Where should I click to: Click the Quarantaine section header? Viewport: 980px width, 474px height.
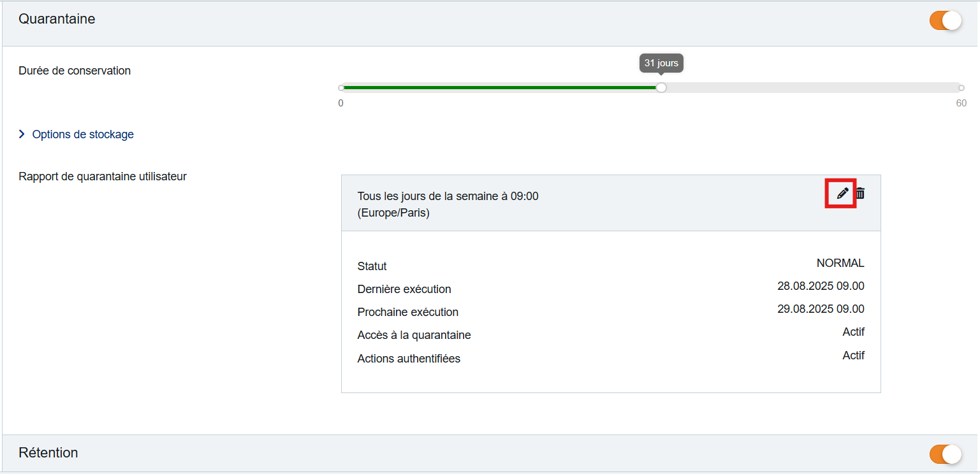[57, 19]
